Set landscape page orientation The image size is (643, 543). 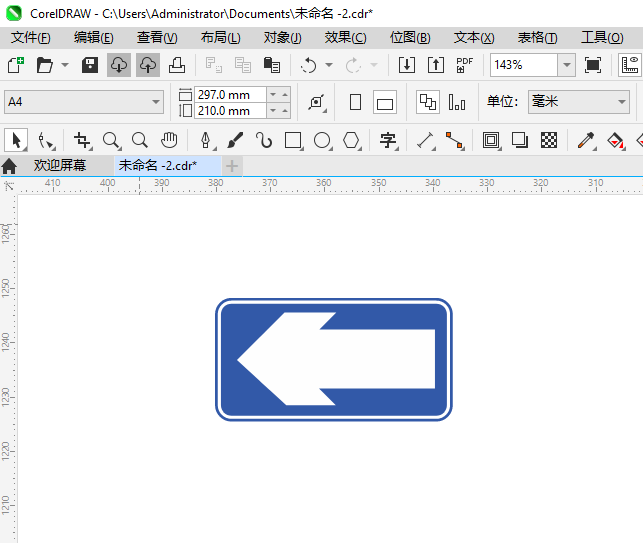(x=385, y=102)
